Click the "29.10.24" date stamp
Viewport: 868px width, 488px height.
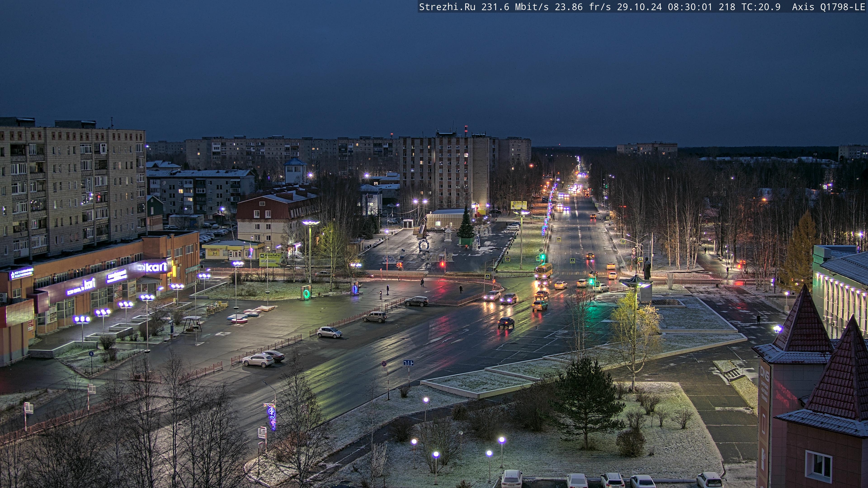[639, 7]
